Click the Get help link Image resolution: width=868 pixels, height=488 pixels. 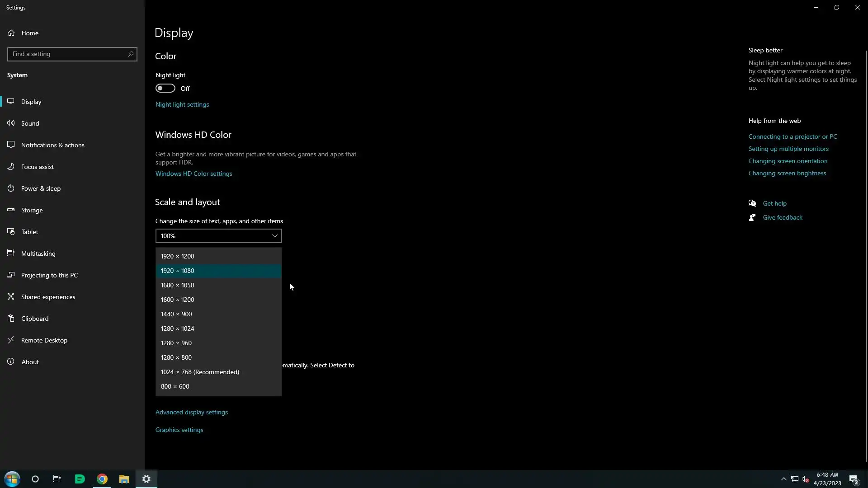tap(774, 203)
